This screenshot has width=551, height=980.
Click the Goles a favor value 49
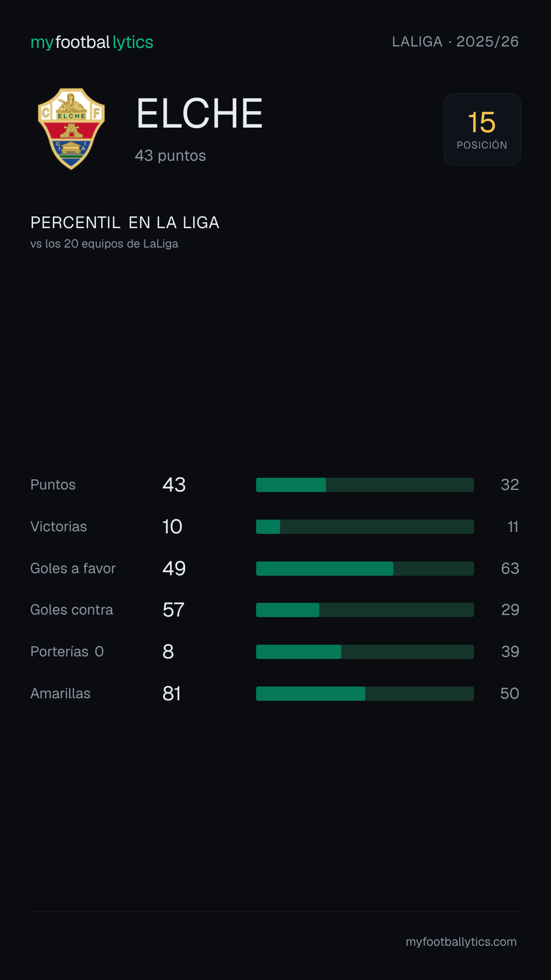[174, 569]
